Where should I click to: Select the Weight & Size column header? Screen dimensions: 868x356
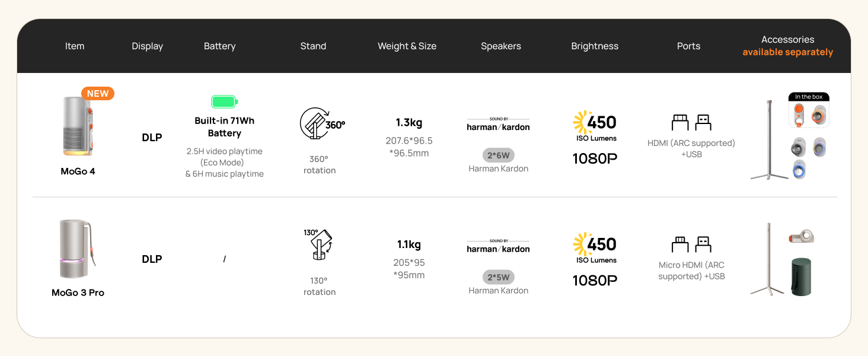click(x=407, y=46)
